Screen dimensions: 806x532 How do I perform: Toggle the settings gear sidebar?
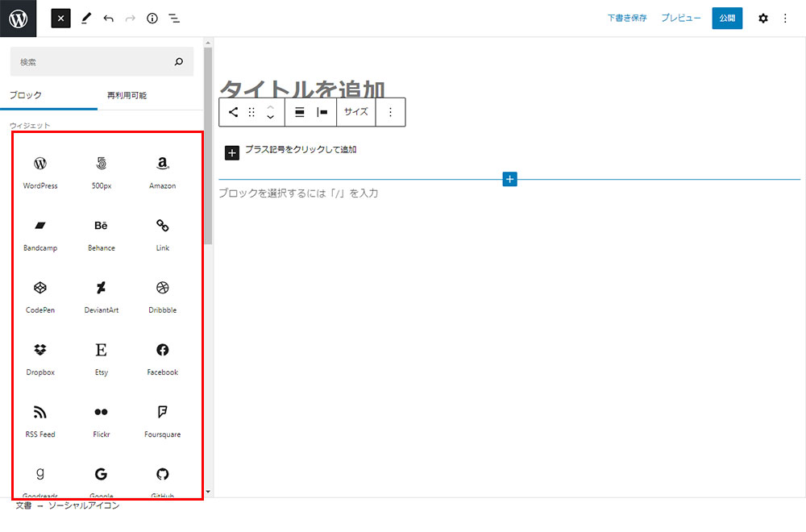coord(763,18)
